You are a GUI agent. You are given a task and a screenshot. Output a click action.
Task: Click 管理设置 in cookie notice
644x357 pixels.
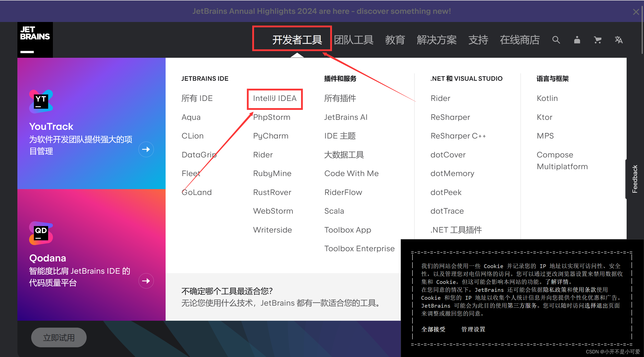[x=473, y=329]
